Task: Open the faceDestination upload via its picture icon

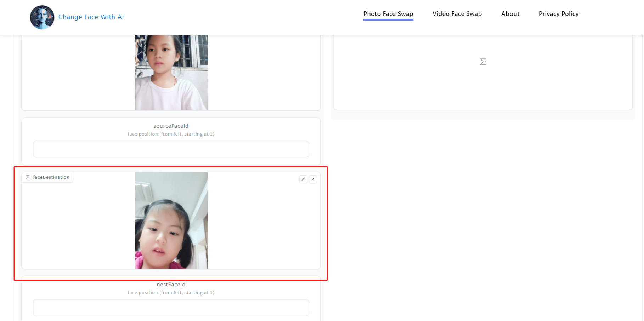Action: 28,177
